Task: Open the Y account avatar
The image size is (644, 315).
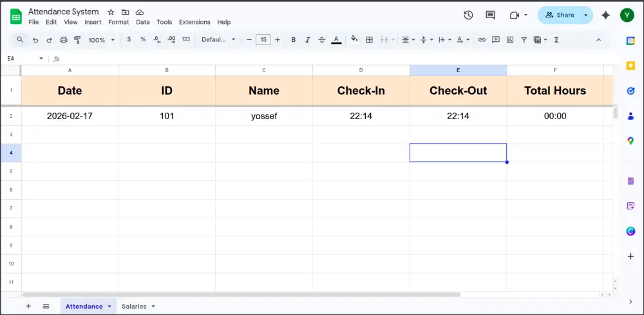Action: pyautogui.click(x=627, y=15)
